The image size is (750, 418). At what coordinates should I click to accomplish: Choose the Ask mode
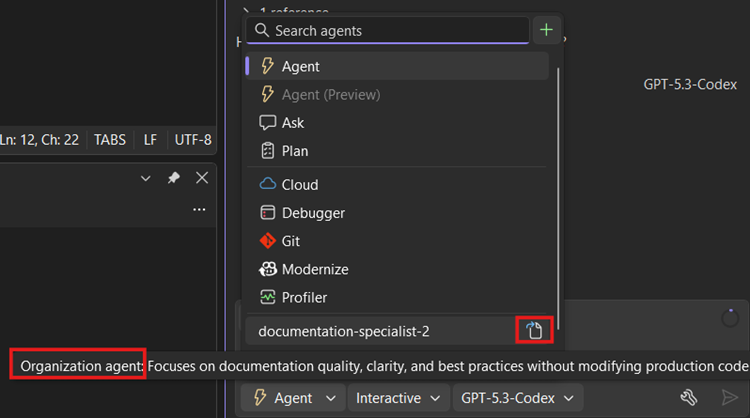pyautogui.click(x=397, y=123)
